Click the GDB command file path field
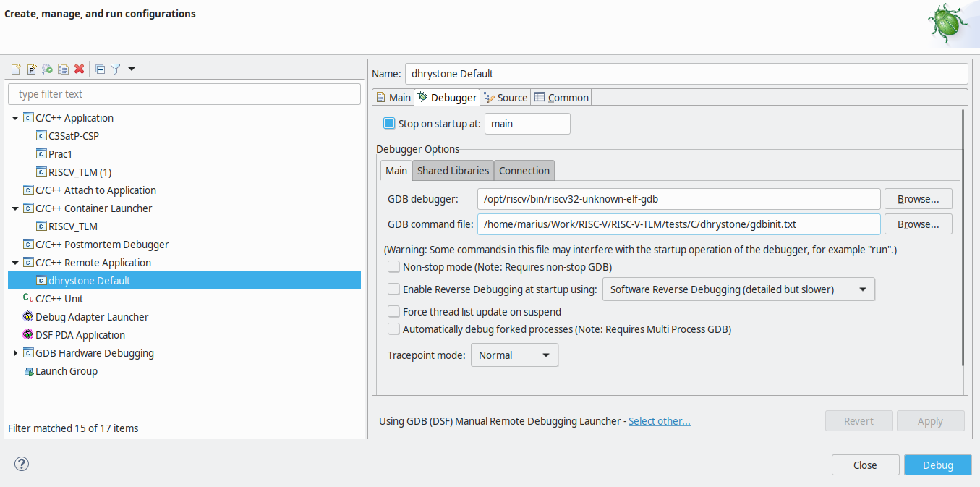The width and height of the screenshot is (980, 487). coord(678,224)
